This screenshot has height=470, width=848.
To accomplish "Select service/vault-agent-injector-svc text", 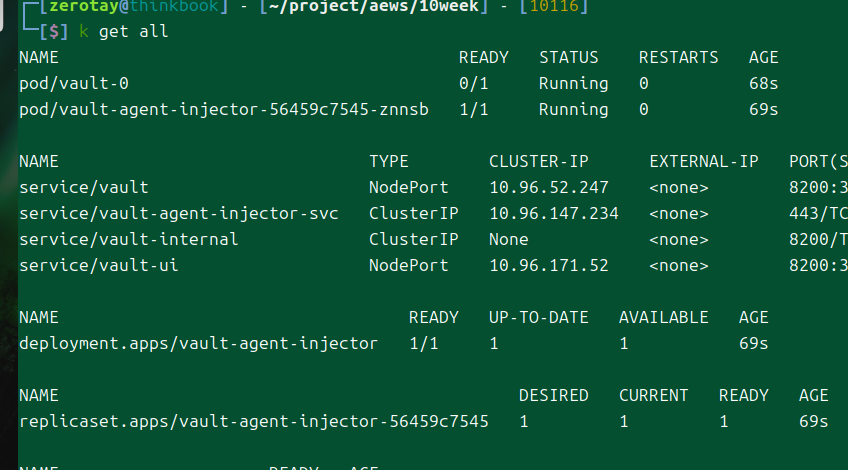I will pos(179,213).
